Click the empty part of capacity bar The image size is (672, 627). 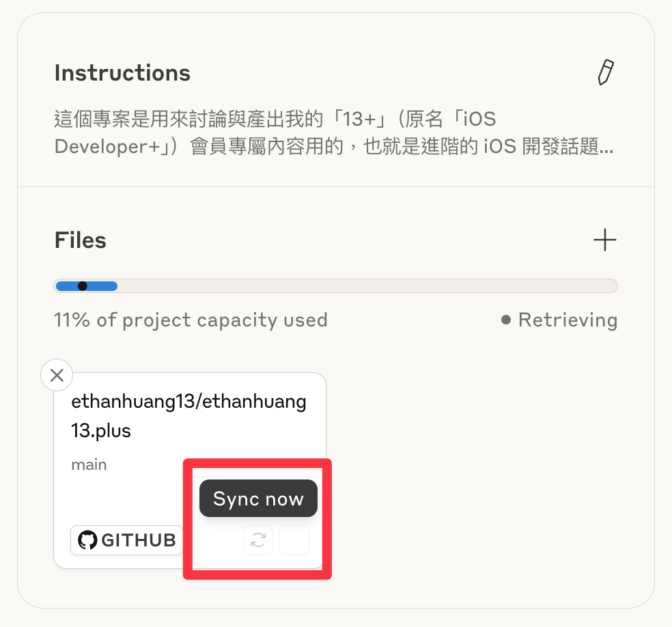[x=367, y=286]
